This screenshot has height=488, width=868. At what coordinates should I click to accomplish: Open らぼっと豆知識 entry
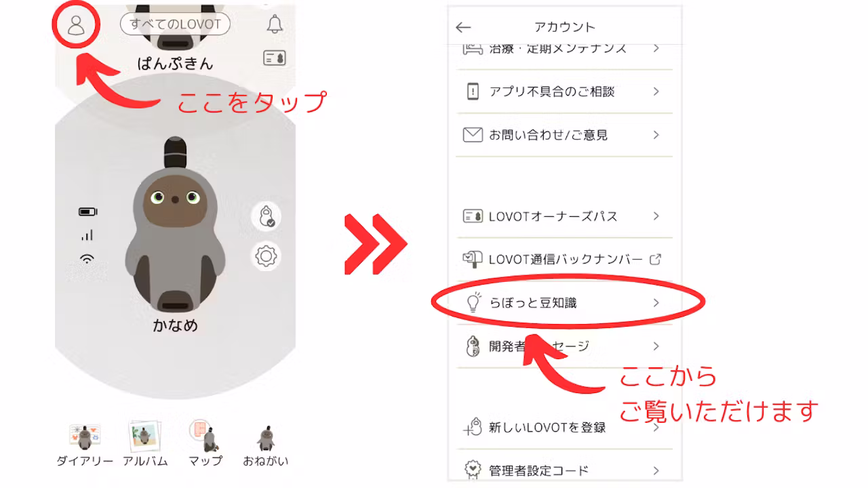[x=564, y=303]
